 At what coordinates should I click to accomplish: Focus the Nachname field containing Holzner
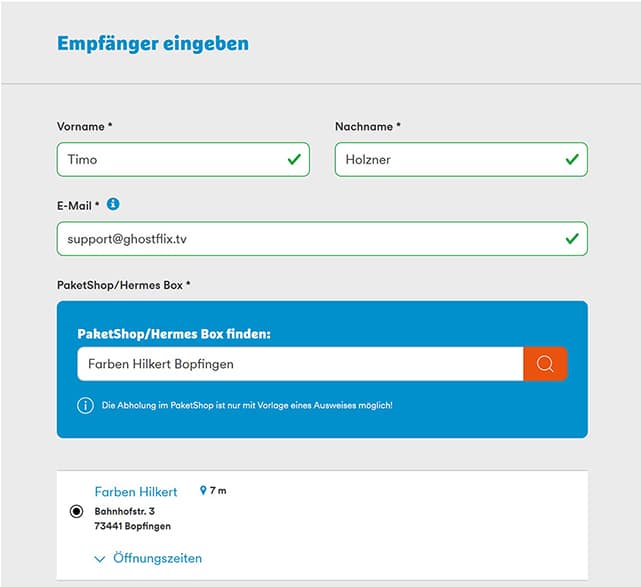point(448,159)
